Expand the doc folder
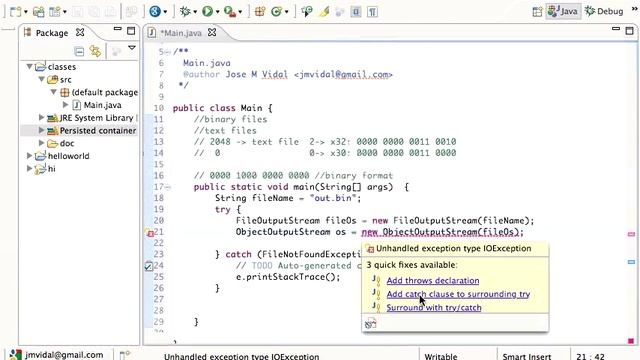 pos(41,143)
